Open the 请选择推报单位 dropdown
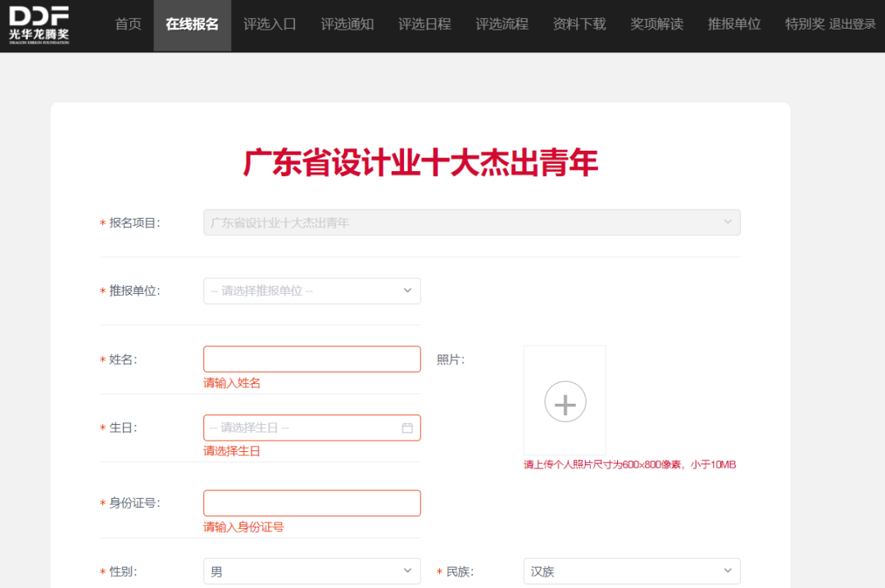This screenshot has width=885, height=588. click(312, 291)
